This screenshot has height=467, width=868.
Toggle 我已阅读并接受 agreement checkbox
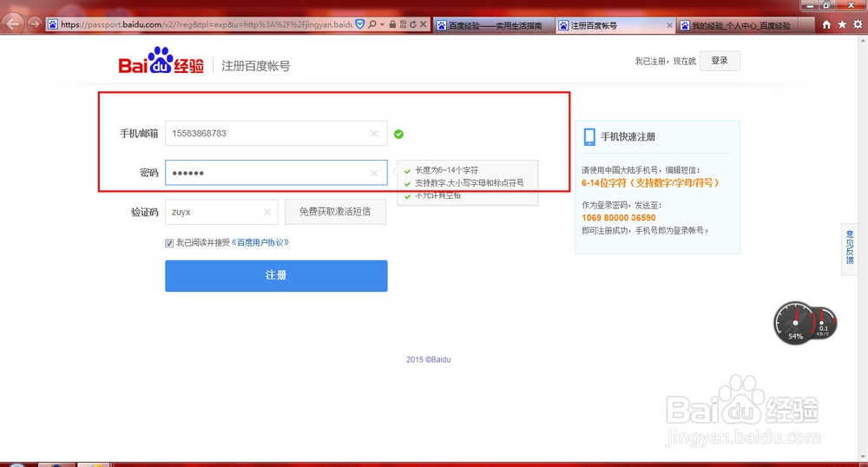pos(169,243)
